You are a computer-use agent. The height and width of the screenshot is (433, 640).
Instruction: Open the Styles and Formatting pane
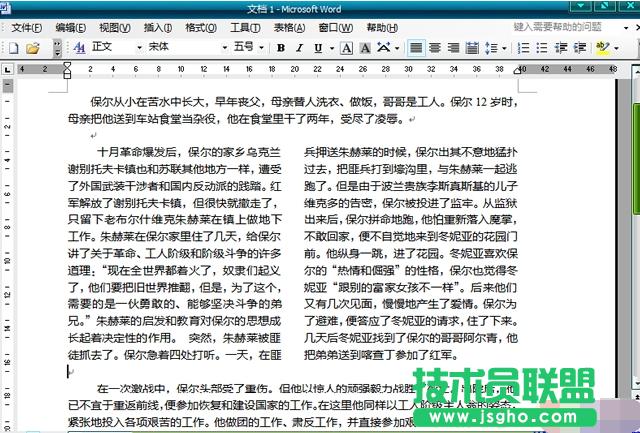pos(79,47)
